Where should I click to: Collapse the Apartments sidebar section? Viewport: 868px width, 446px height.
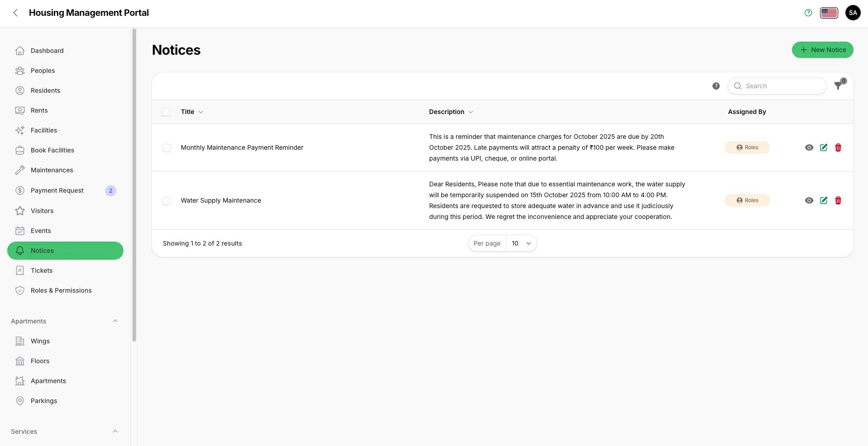point(115,321)
